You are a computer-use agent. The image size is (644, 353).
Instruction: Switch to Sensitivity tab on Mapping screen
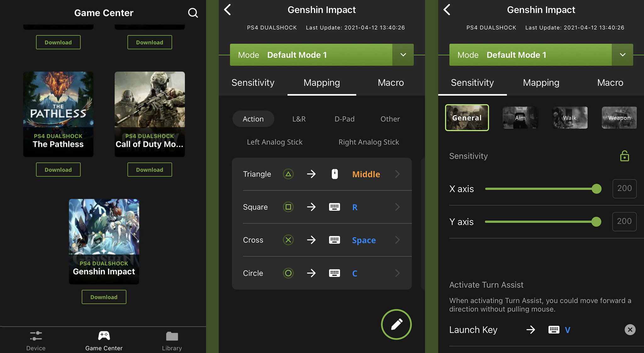click(x=253, y=83)
